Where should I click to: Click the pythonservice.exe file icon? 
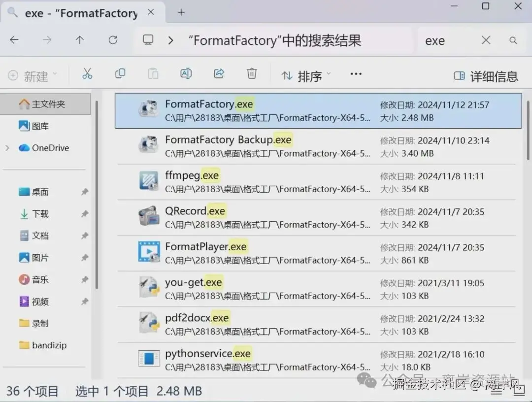click(149, 359)
